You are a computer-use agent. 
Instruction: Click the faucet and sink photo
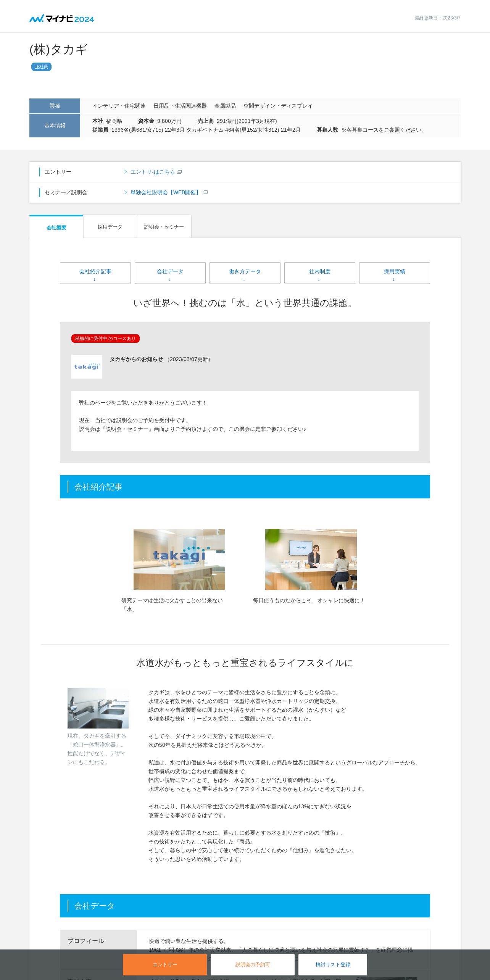pos(98,708)
